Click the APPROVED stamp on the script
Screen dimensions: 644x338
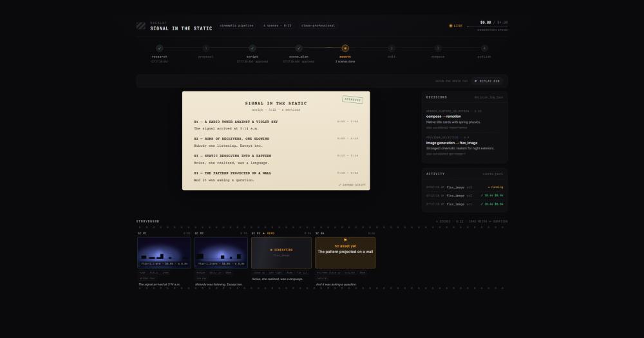coord(352,99)
